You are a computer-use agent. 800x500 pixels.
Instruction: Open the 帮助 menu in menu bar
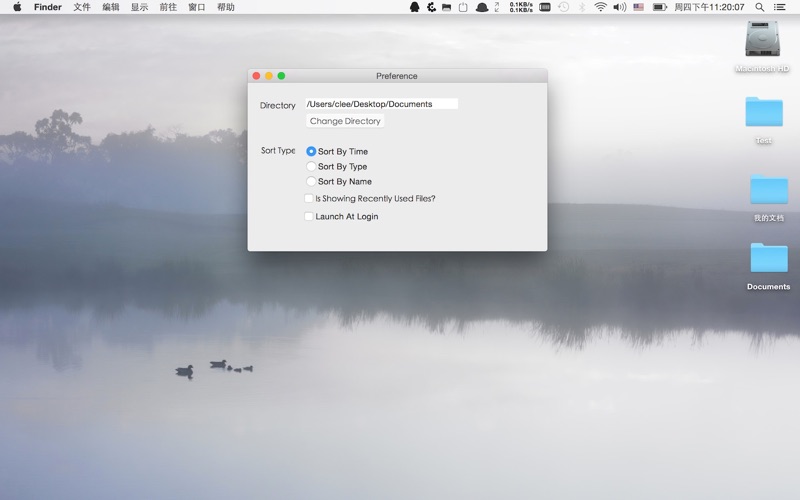(x=226, y=7)
